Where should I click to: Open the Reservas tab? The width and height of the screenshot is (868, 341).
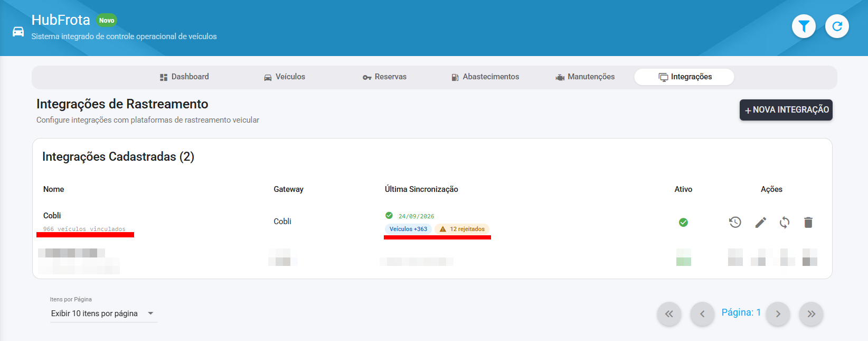[384, 77]
